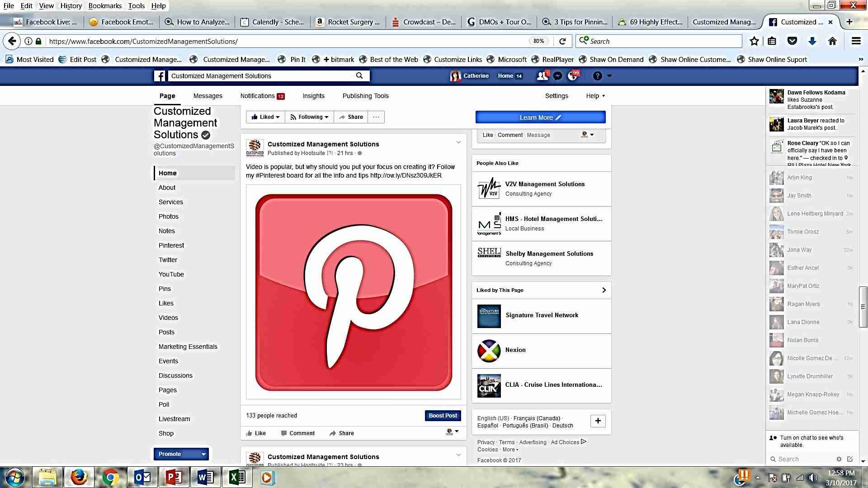Bookmark this page star icon

click(x=754, y=41)
